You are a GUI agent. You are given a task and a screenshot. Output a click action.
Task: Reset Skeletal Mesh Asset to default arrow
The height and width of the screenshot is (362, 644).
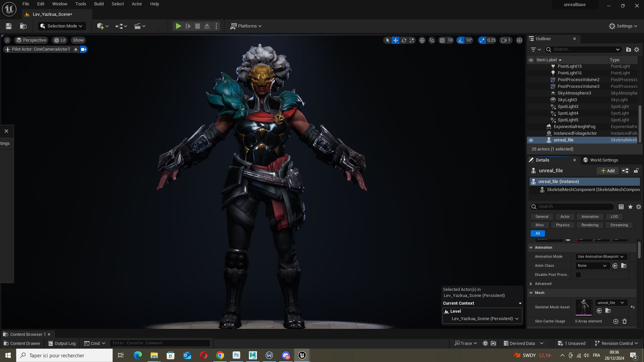[x=633, y=307]
